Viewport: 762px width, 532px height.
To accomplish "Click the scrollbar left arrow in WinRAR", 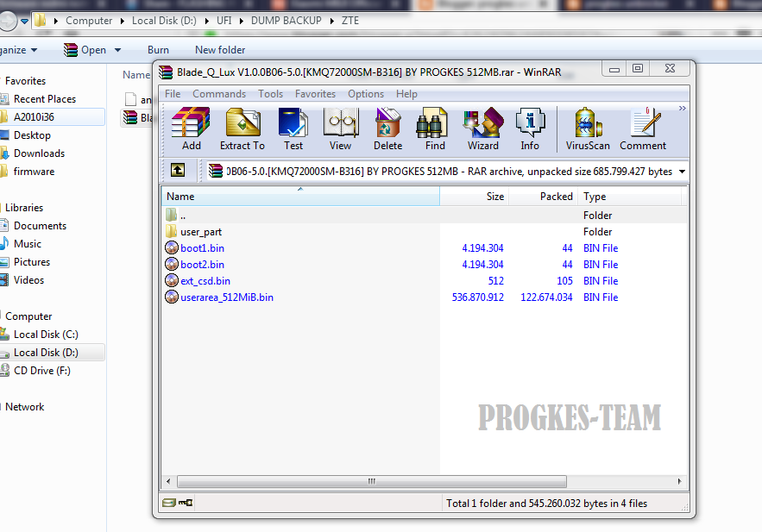I will pyautogui.click(x=168, y=481).
